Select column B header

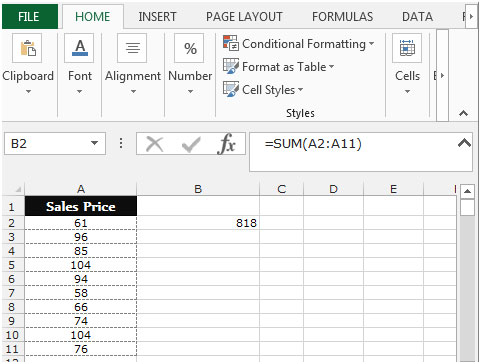198,189
